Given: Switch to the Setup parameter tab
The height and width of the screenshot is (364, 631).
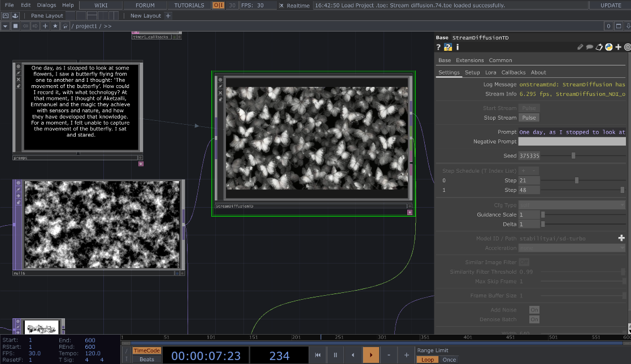Looking at the screenshot, I should 472,72.
